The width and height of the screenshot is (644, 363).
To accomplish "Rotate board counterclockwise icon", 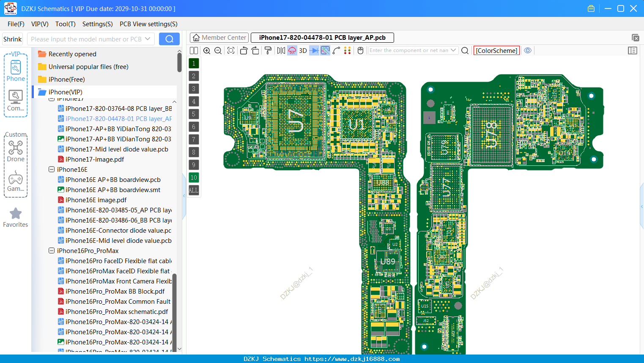I will tap(244, 50).
